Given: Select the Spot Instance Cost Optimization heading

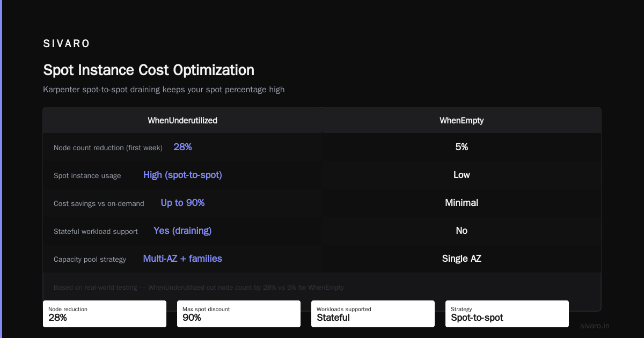Looking at the screenshot, I should [149, 70].
